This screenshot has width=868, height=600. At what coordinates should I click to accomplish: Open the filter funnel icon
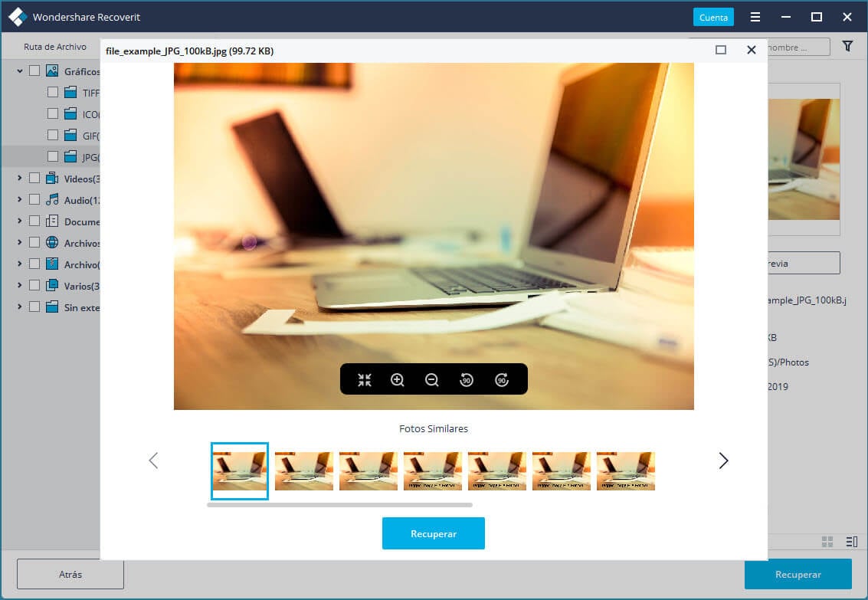tap(847, 46)
